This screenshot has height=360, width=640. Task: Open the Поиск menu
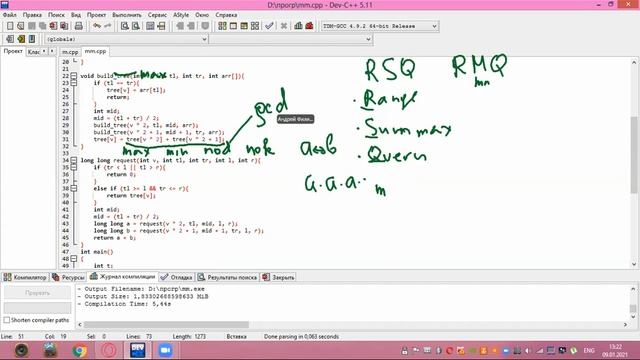[56, 15]
